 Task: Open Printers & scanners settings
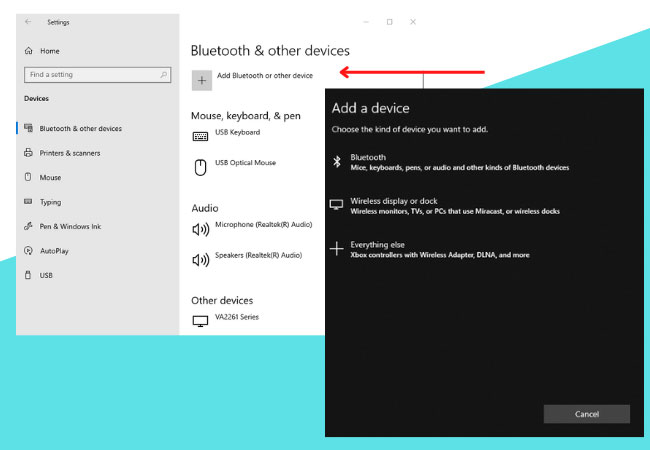pyautogui.click(x=69, y=153)
